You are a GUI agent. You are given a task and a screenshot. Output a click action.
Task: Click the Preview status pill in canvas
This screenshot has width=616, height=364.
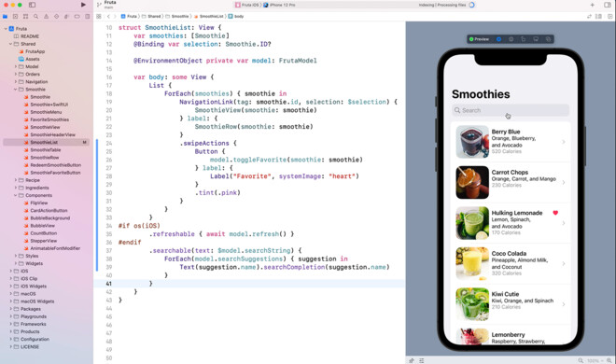[x=480, y=39]
